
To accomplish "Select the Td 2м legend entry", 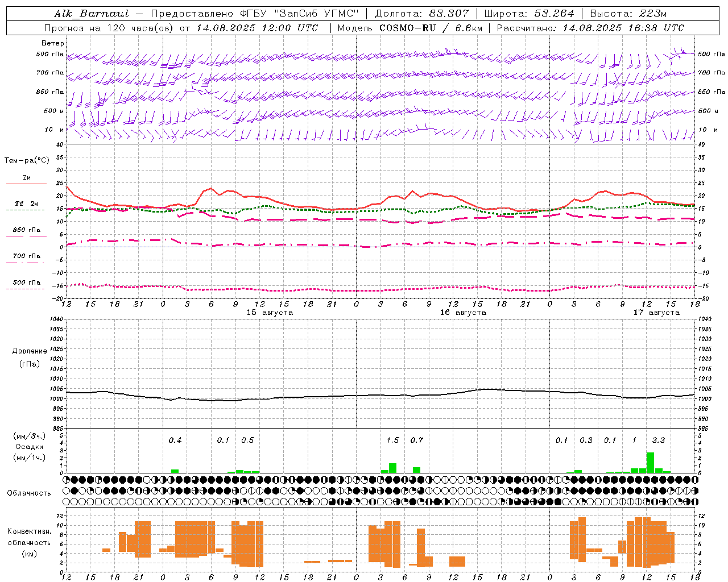I will [x=27, y=203].
